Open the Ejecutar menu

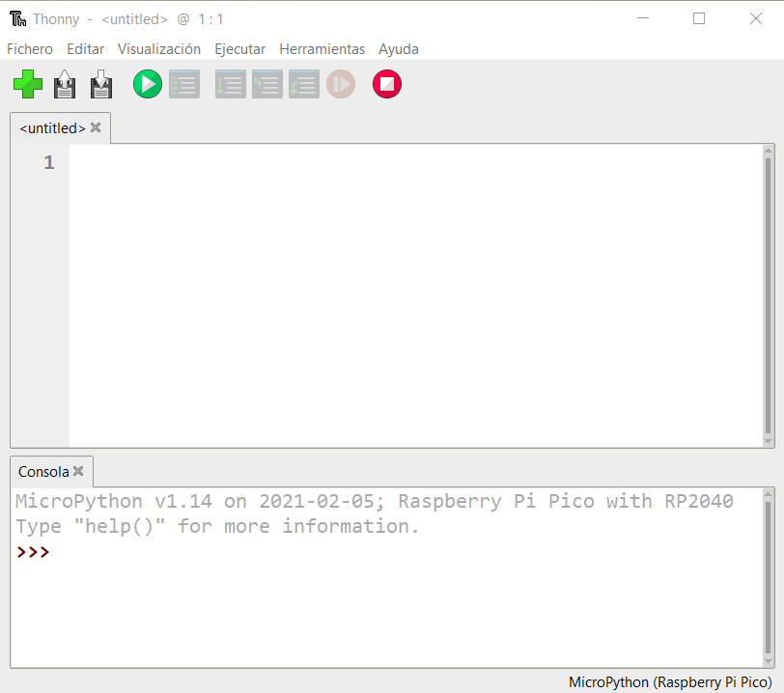(239, 49)
